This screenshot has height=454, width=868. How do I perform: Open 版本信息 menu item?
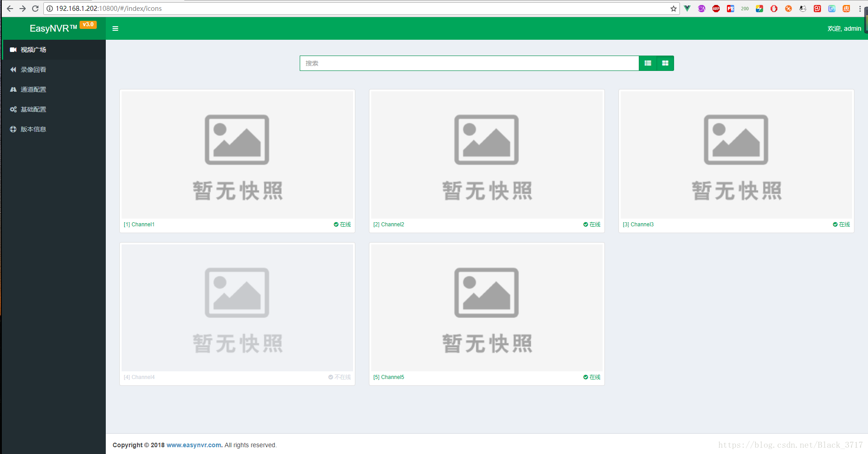(54, 129)
